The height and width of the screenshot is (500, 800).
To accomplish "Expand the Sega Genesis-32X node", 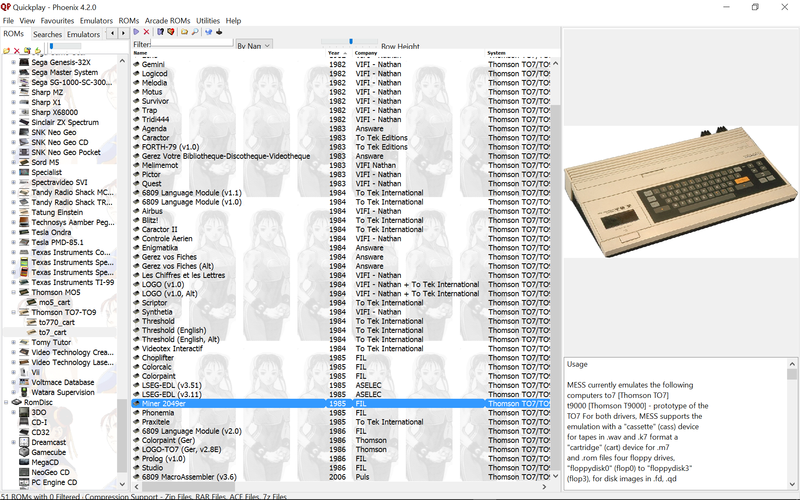I will (x=13, y=62).
